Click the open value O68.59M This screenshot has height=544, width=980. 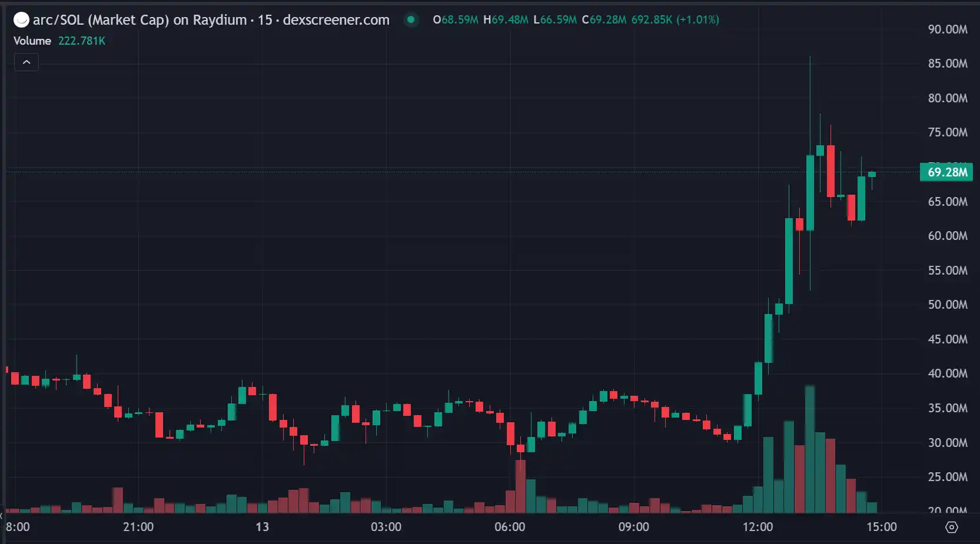(x=456, y=20)
